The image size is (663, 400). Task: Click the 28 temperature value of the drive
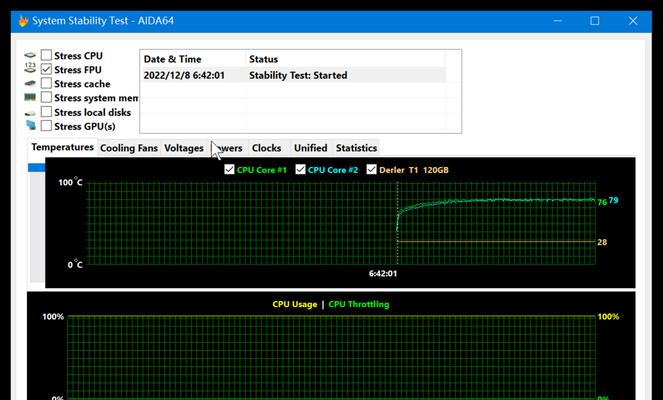click(602, 242)
